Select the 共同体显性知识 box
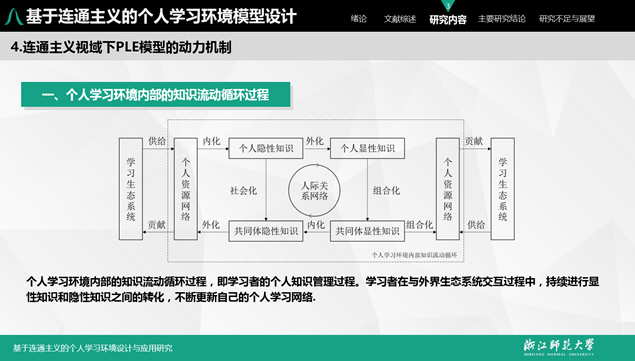635x361 pixels. pyautogui.click(x=367, y=231)
